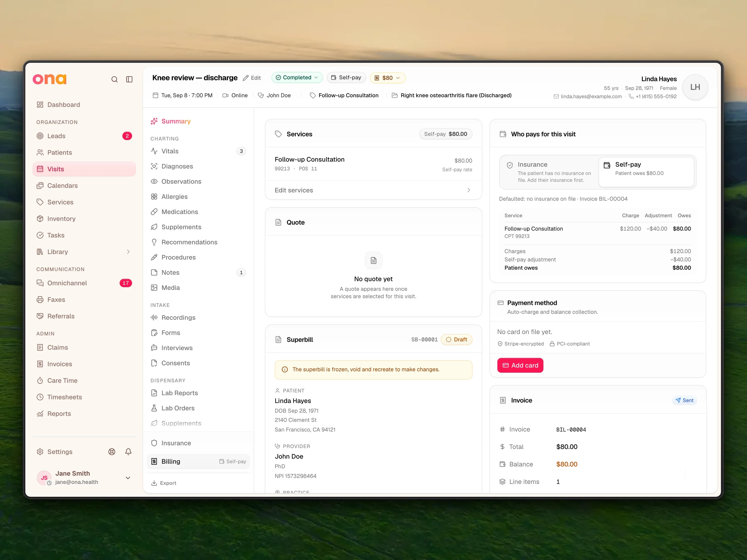Viewport: 747px width, 560px height.
Task: Click the pencil Edit icon next to visit title
Action: 252,78
